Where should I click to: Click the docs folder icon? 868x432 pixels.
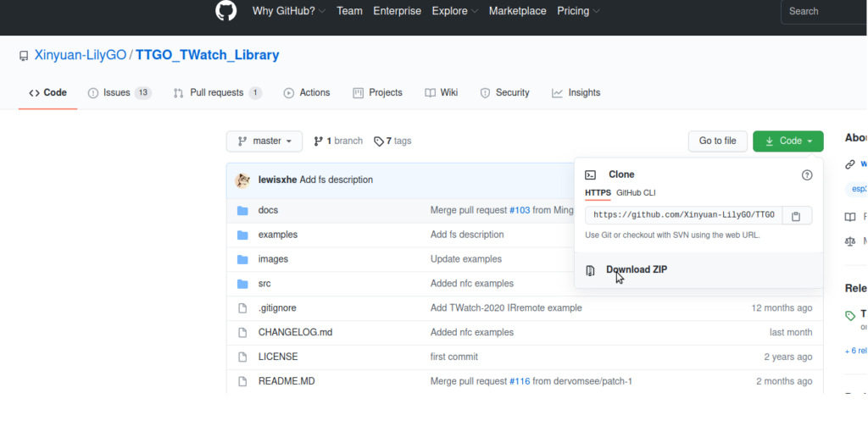pyautogui.click(x=242, y=210)
